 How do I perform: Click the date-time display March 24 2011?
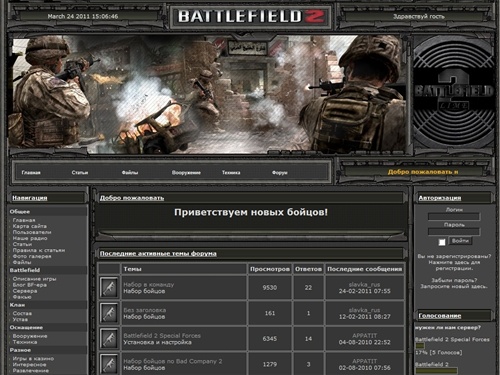pyautogui.click(x=83, y=16)
